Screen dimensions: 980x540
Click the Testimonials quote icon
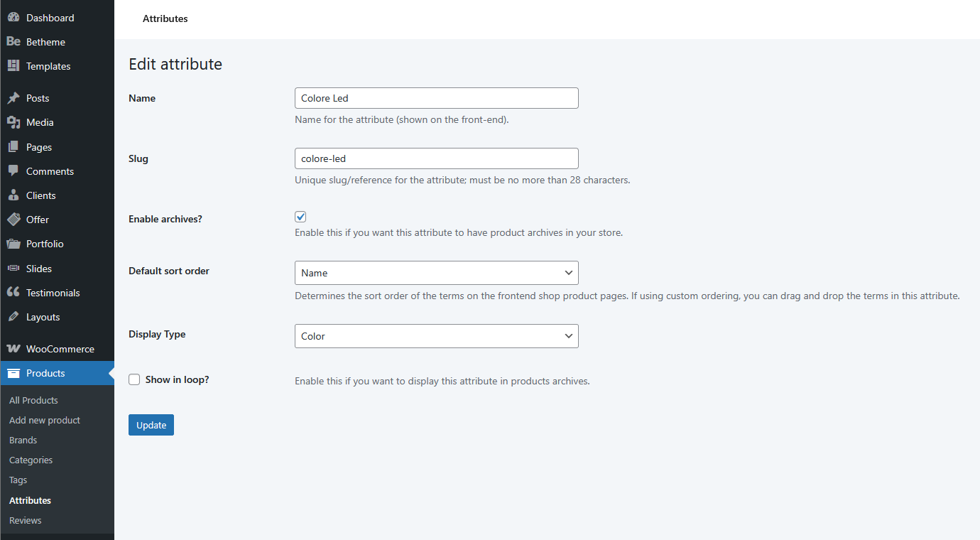(13, 293)
